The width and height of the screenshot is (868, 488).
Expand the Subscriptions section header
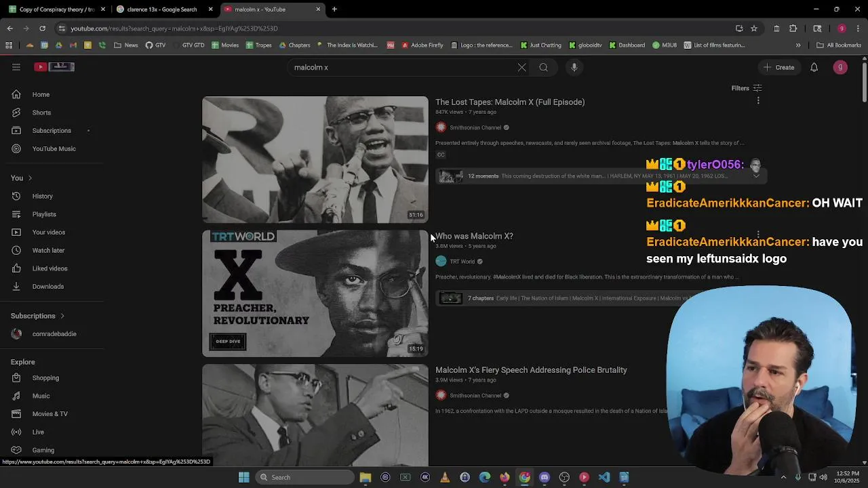37,316
